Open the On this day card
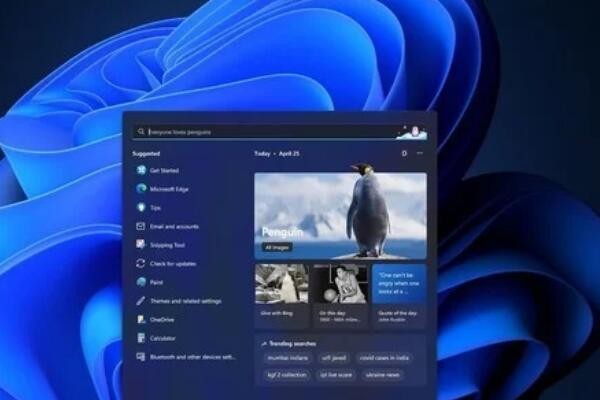600x400 pixels. (x=340, y=295)
